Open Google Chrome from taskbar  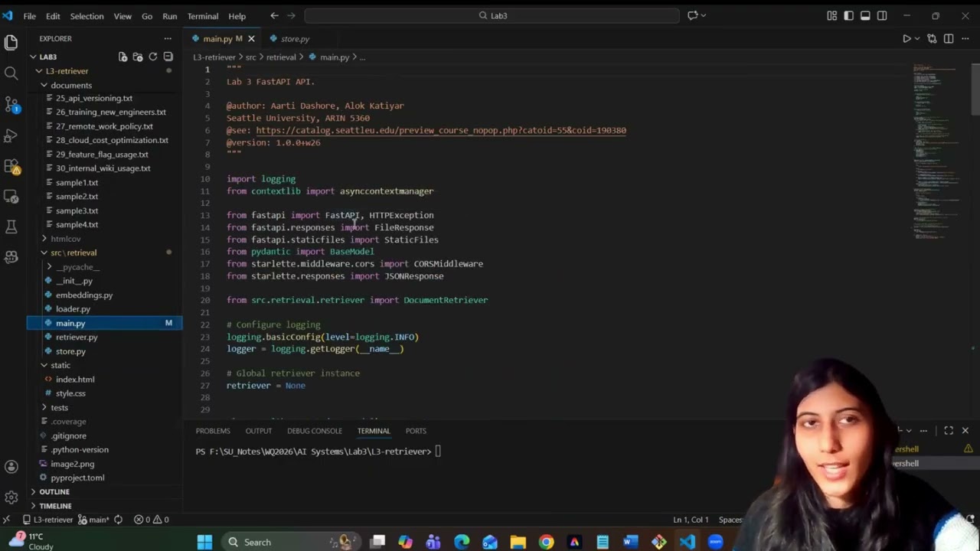pyautogui.click(x=546, y=542)
